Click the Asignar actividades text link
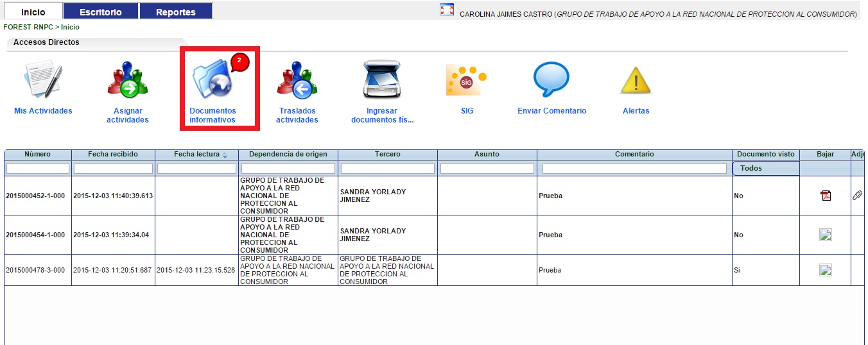The width and height of the screenshot is (868, 345). (x=128, y=115)
